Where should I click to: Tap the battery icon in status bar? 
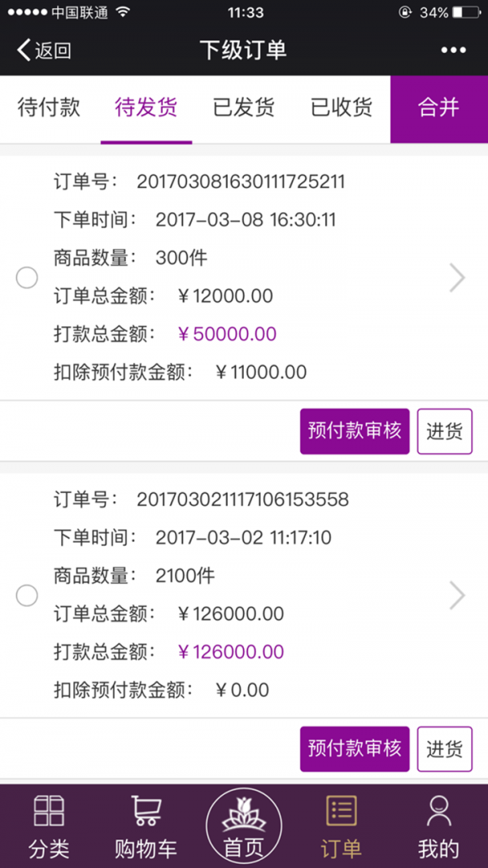(466, 13)
